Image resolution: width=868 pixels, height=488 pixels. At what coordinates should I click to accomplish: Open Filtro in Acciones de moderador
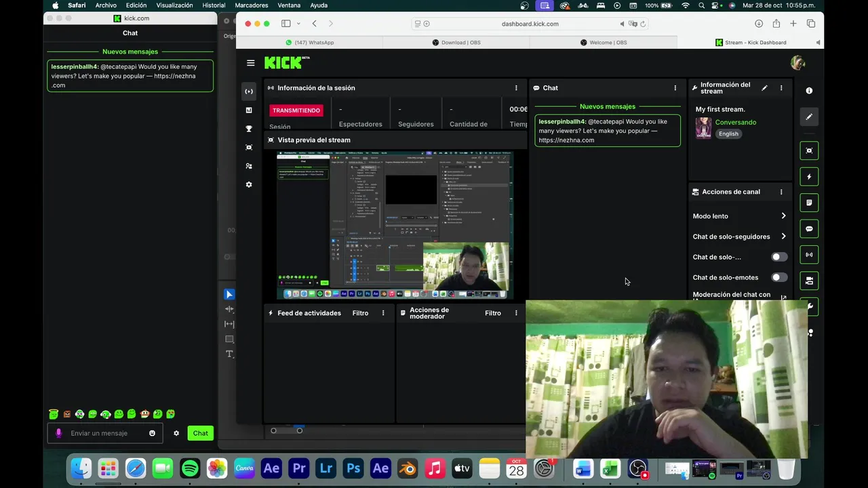[x=493, y=313]
